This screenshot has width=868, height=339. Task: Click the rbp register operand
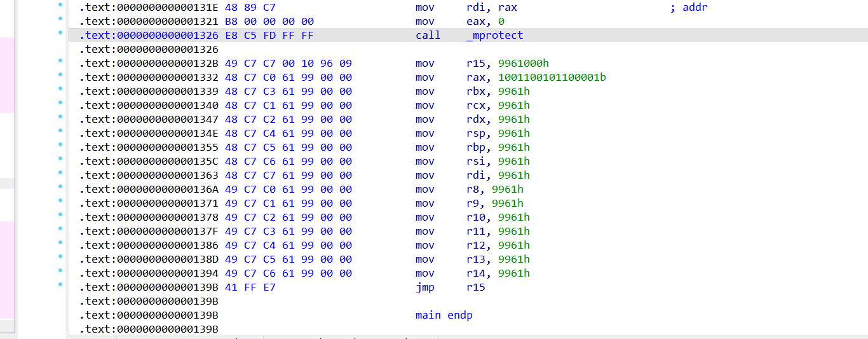(475, 148)
